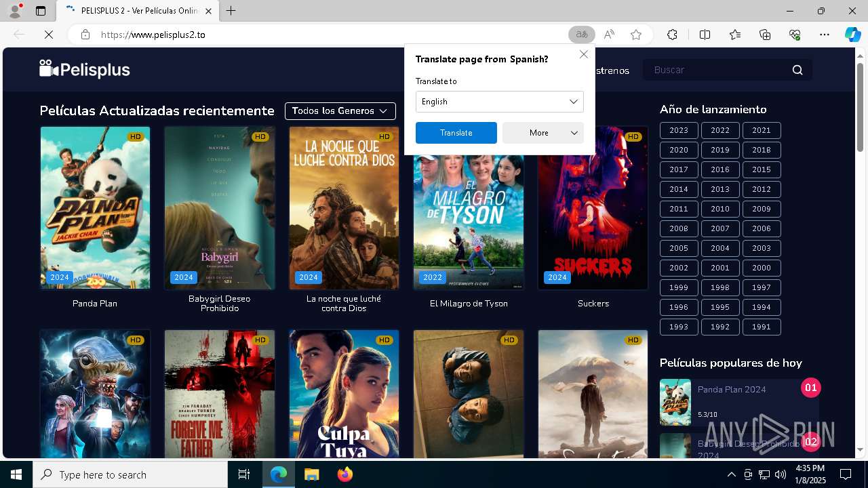Image resolution: width=868 pixels, height=488 pixels.
Task: Click the taskbar search box
Action: click(130, 474)
